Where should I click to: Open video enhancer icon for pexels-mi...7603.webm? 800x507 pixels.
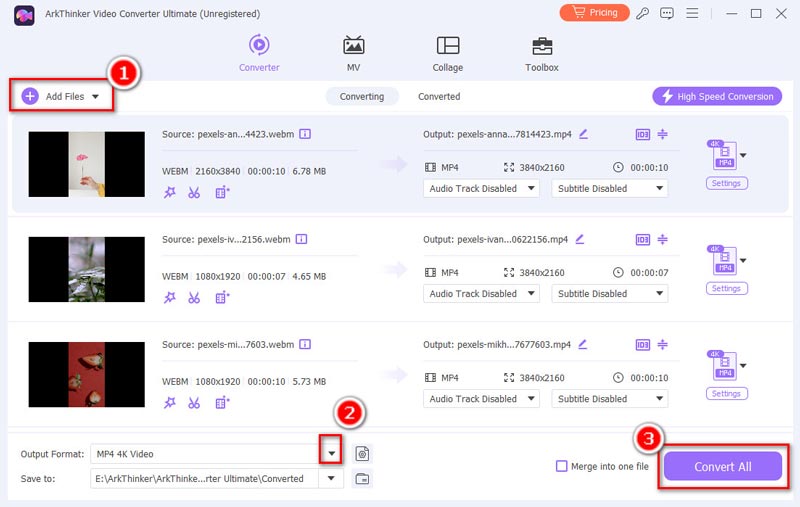pyautogui.click(x=222, y=402)
